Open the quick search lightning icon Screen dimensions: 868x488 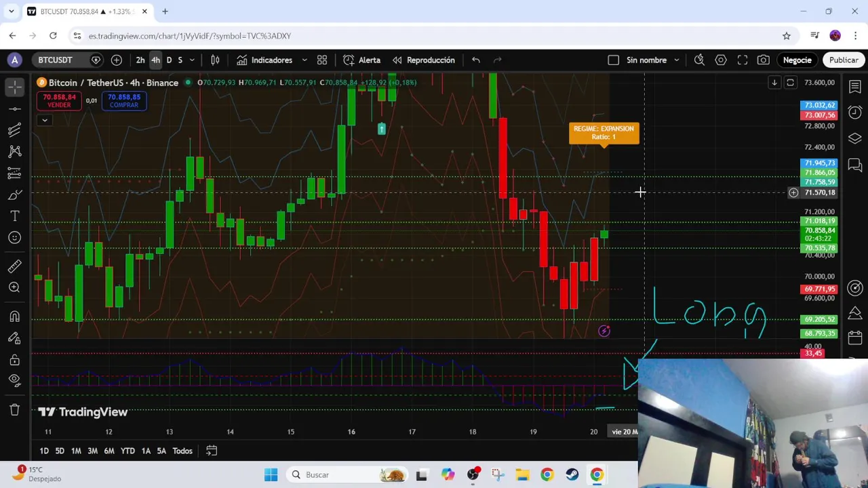coord(699,60)
